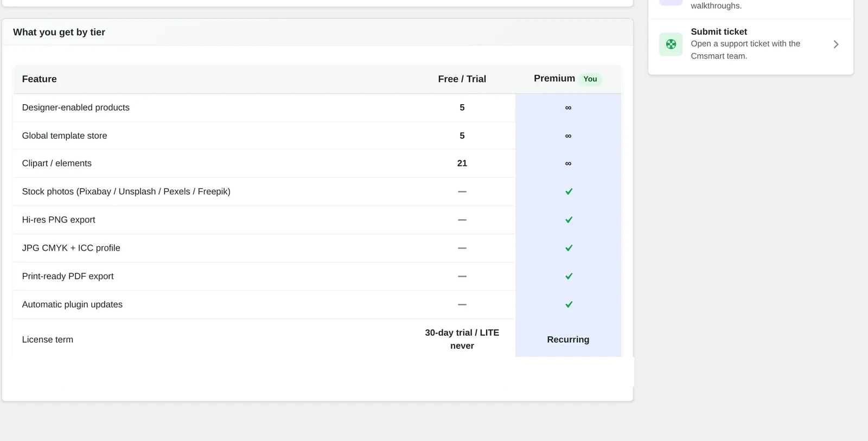
Task: Select the Free / Trial dash for Automatic plugin updates
Action: click(x=462, y=304)
